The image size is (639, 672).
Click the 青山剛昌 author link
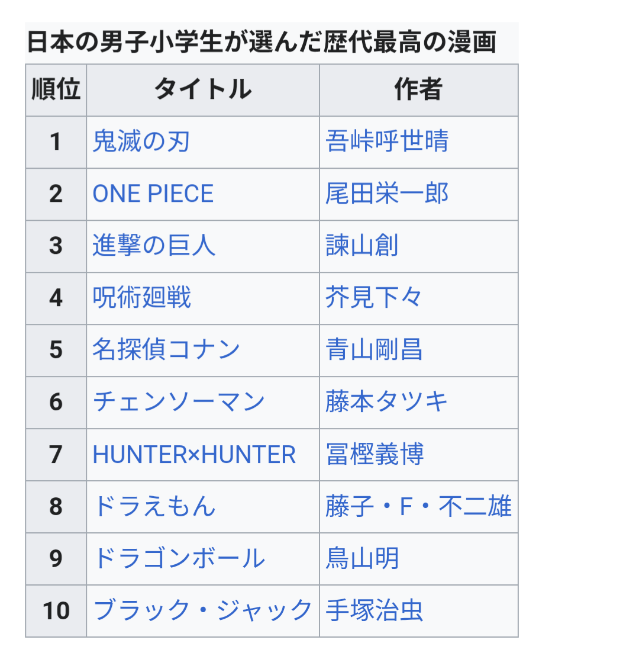pos(375,350)
